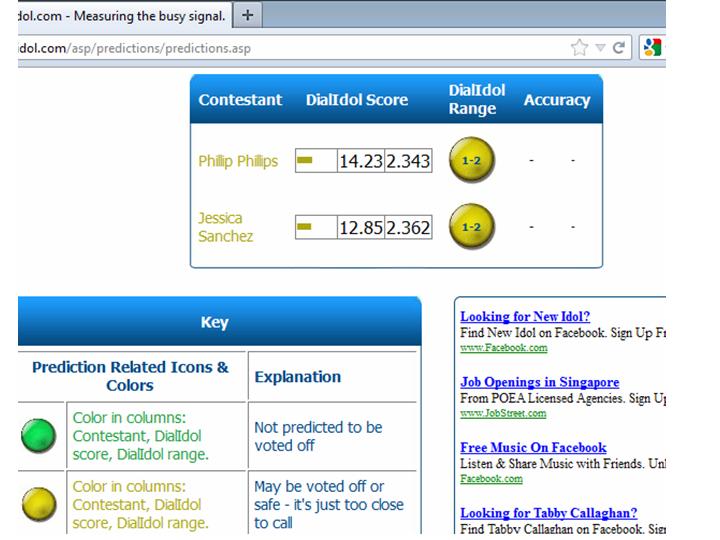Click the 'Looking for New Idol?' ad link

click(x=524, y=317)
